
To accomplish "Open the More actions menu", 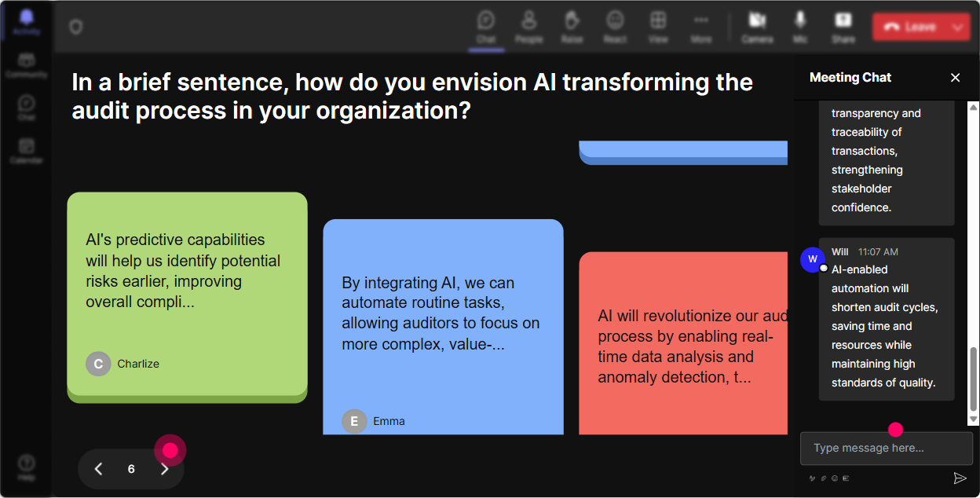I will [x=701, y=27].
